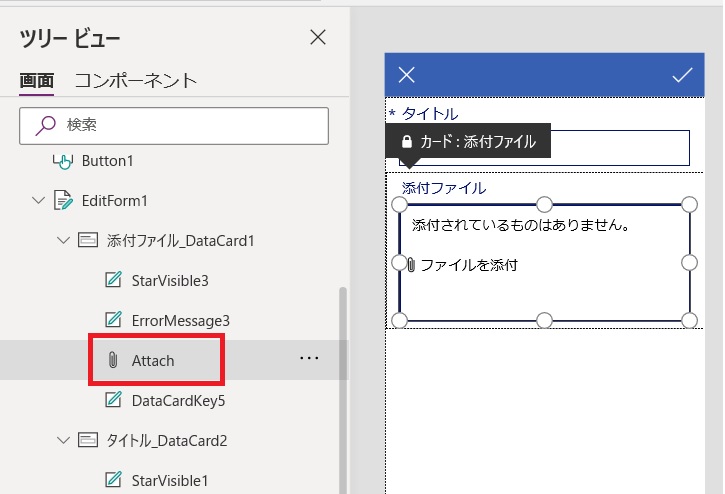Click the タイトル field label
Viewport: 725px width, 494px height.
point(430,114)
